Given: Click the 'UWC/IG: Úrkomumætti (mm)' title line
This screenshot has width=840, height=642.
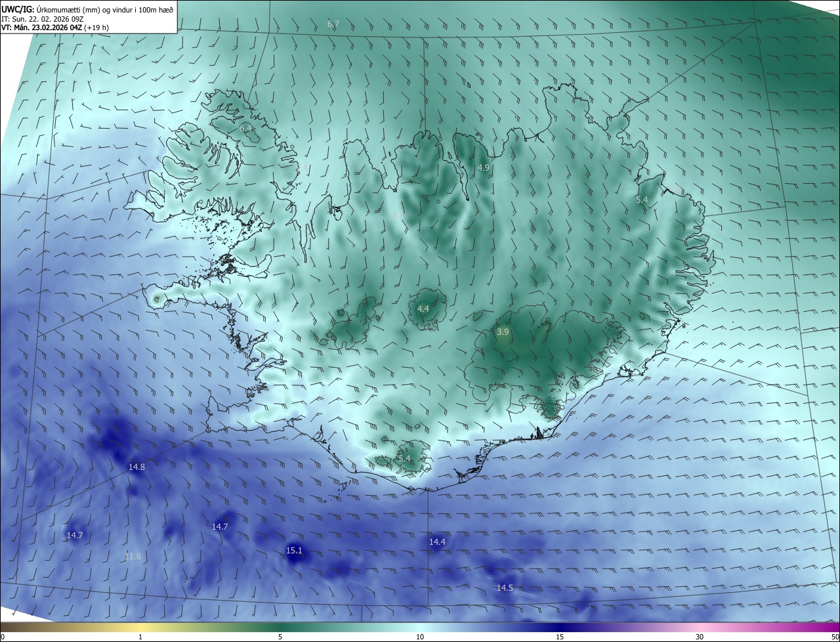Looking at the screenshot, I should [87, 9].
